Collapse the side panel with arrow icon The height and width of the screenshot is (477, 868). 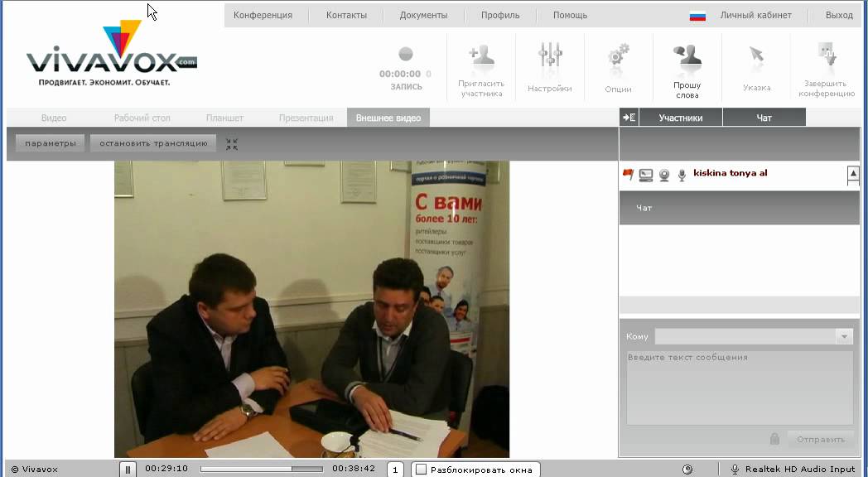point(629,118)
